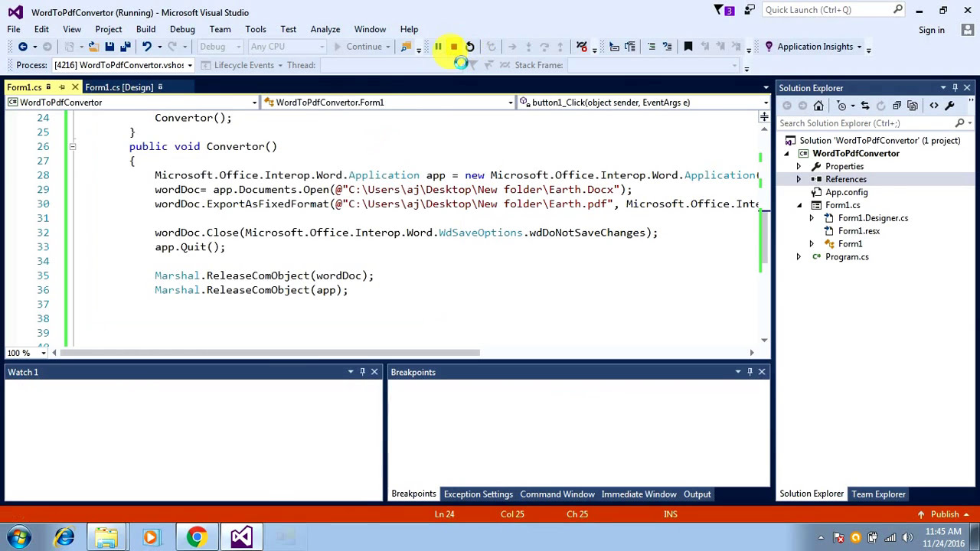The height and width of the screenshot is (551, 980).
Task: Open File Explorer from the taskbar
Action: coord(106,537)
